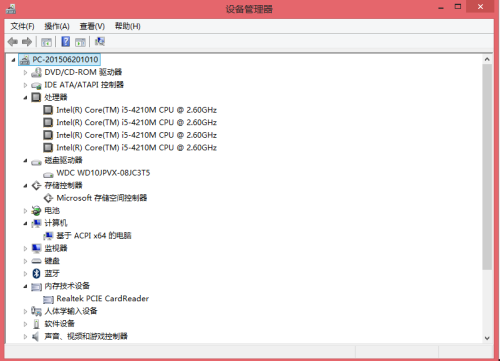The image size is (500, 361).
Task: Click the vertical scrollbar thumb
Action: [487, 167]
